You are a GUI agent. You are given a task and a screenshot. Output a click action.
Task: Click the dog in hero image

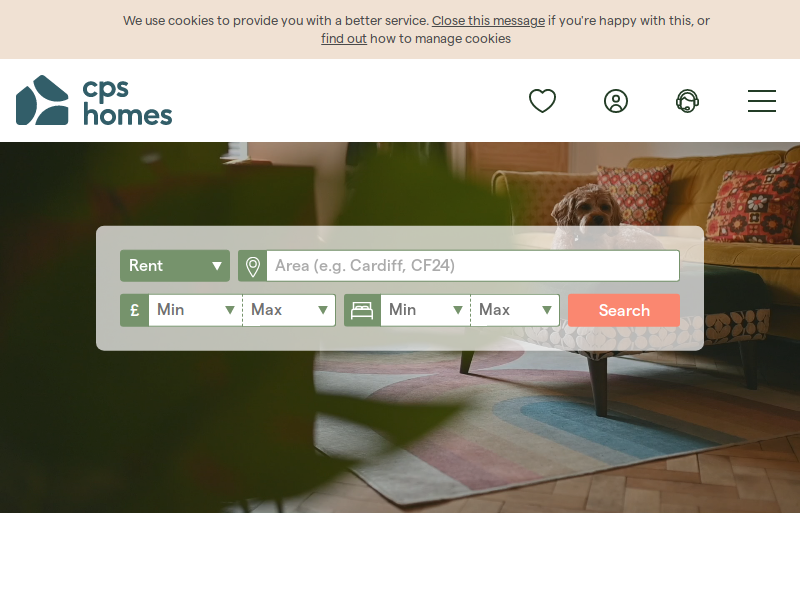pyautogui.click(x=587, y=213)
